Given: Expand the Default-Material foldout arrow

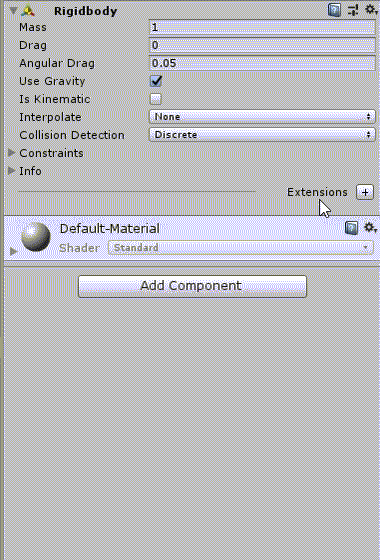Looking at the screenshot, I should (14, 251).
